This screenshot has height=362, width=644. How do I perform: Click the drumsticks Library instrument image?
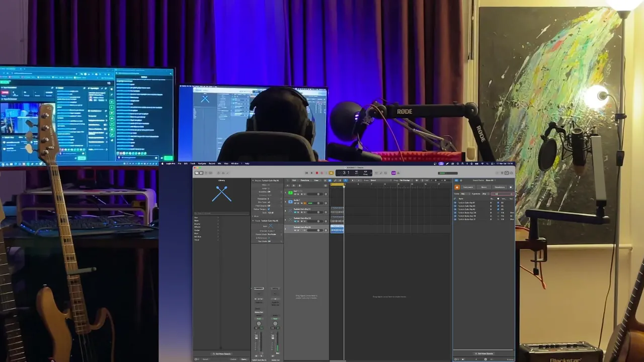click(x=221, y=194)
